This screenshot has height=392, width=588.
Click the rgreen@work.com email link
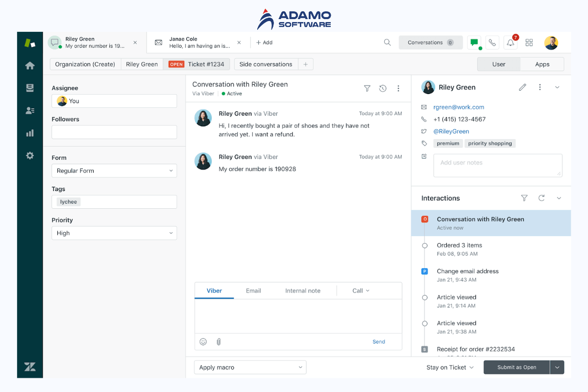(459, 107)
